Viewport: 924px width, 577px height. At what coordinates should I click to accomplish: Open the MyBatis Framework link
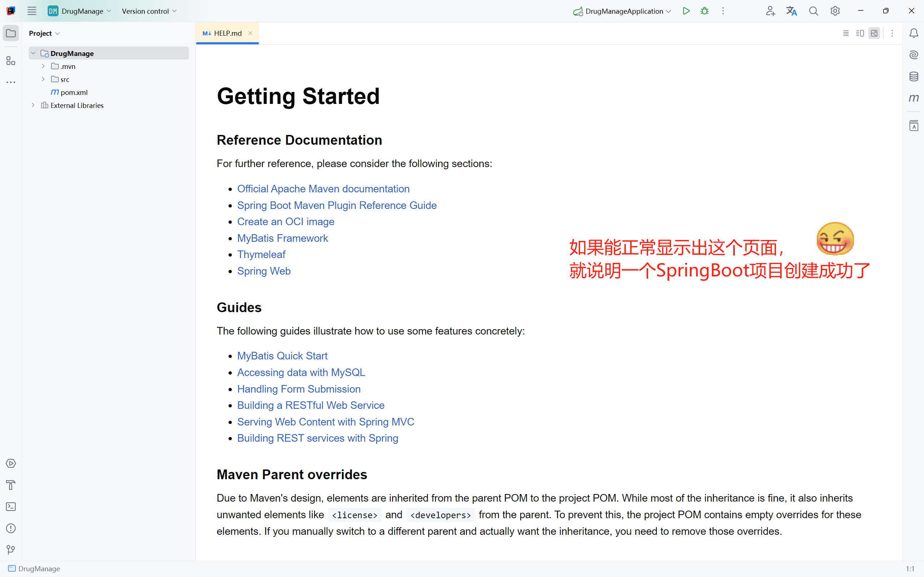(282, 238)
